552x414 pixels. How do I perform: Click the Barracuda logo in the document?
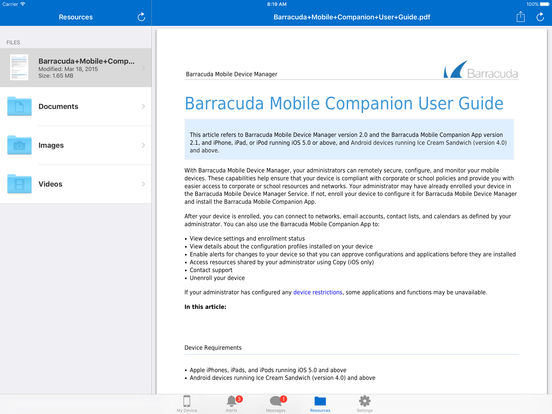481,70
